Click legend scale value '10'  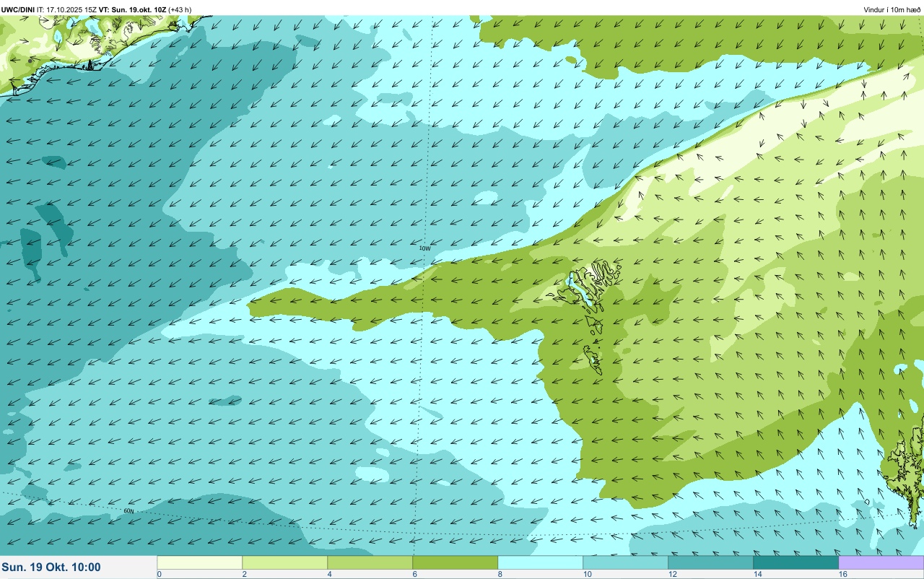click(588, 574)
